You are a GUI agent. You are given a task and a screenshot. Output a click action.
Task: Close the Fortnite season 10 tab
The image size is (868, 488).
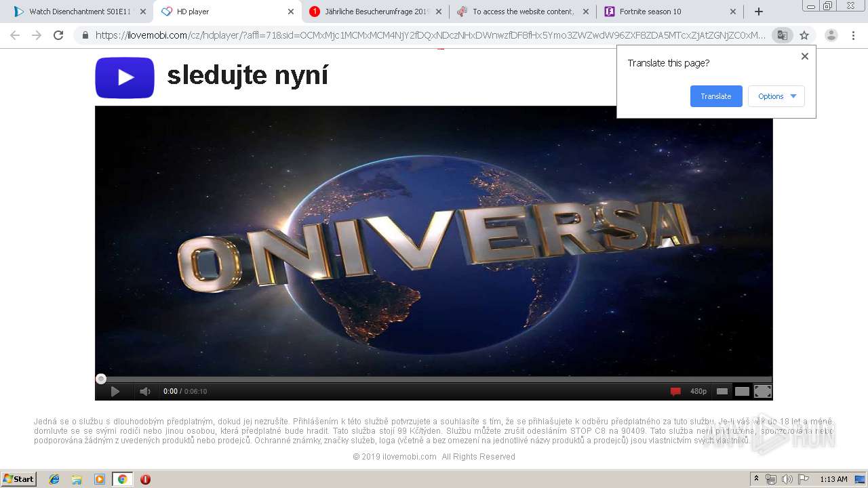click(733, 12)
